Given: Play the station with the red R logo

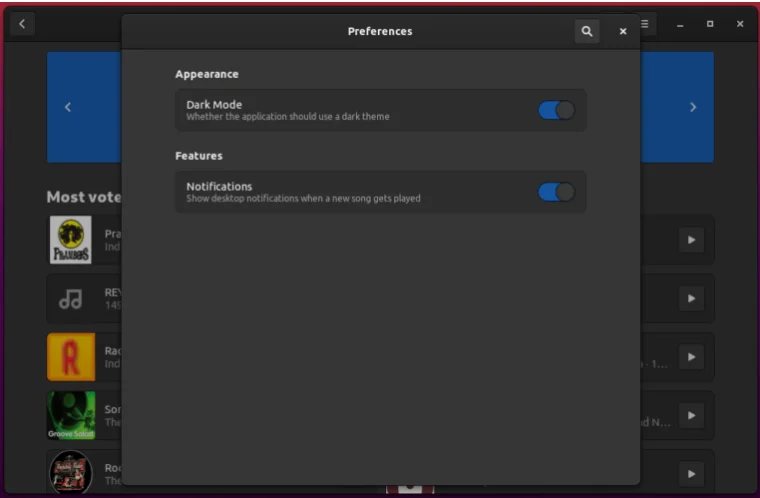Looking at the screenshot, I should coord(691,357).
